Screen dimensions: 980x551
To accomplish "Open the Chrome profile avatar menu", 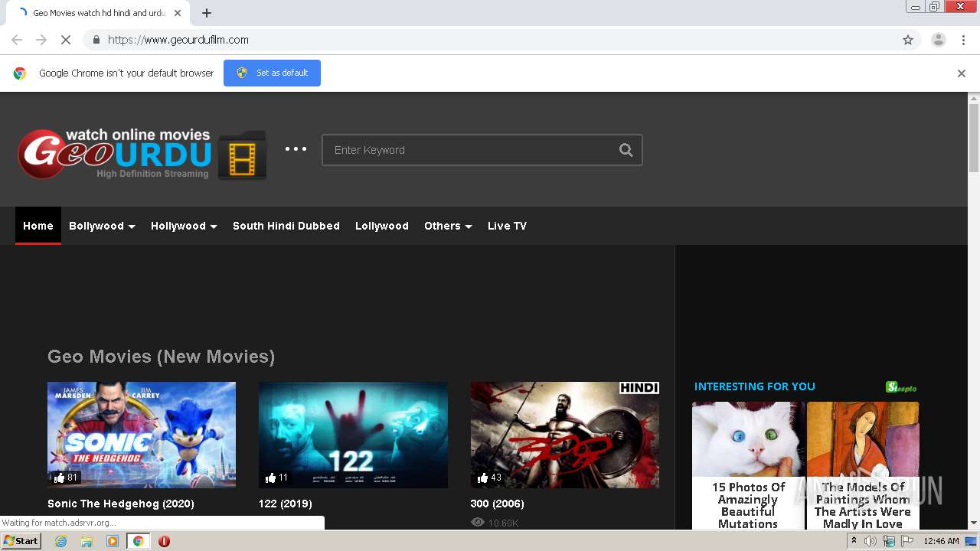I will tap(938, 40).
